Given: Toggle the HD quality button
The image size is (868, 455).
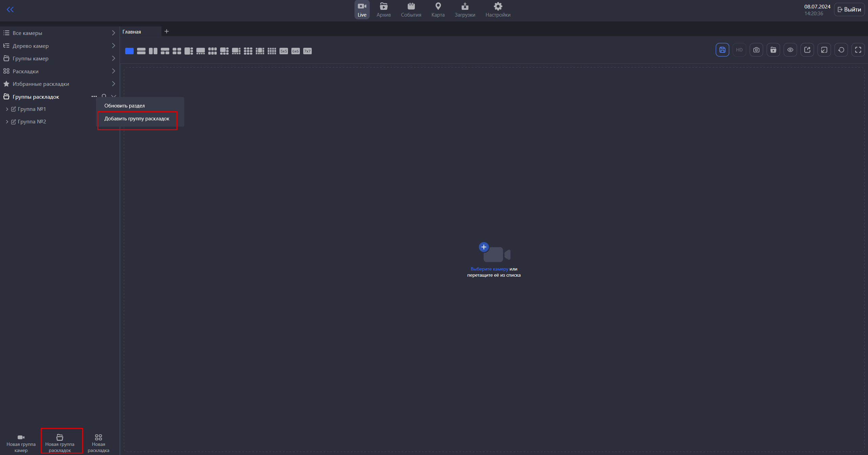Looking at the screenshot, I should [739, 50].
